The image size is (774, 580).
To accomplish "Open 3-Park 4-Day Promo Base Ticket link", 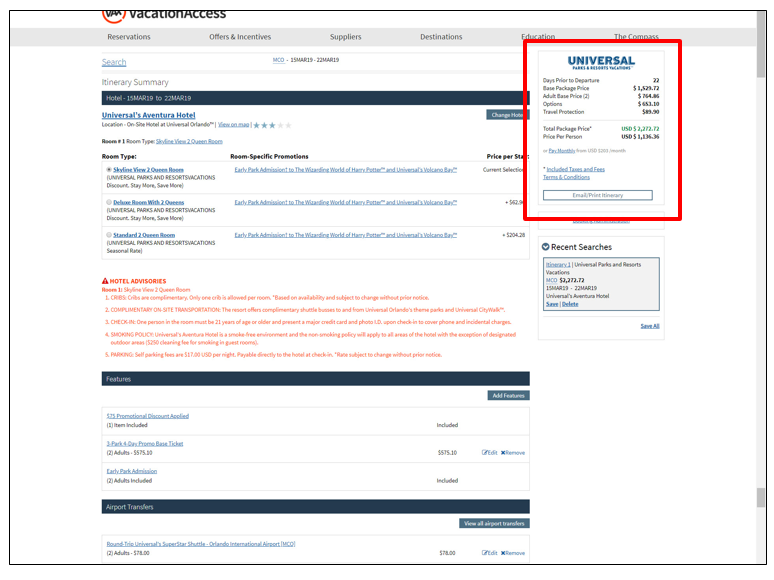I will 145,443.
